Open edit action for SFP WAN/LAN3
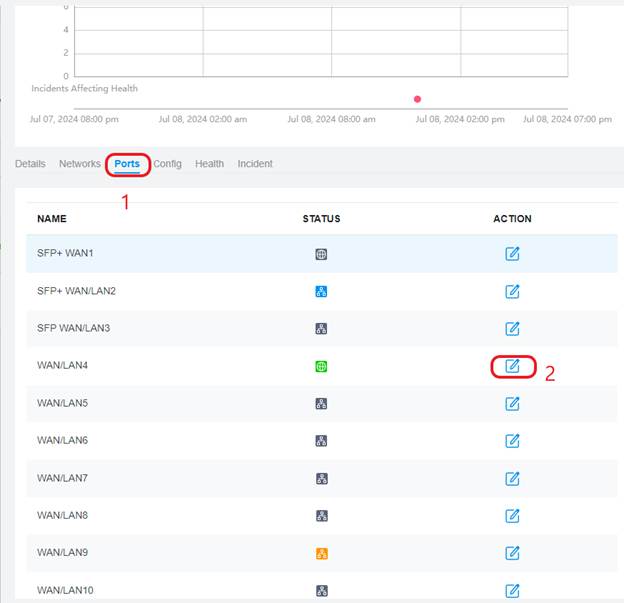 pyautogui.click(x=512, y=328)
